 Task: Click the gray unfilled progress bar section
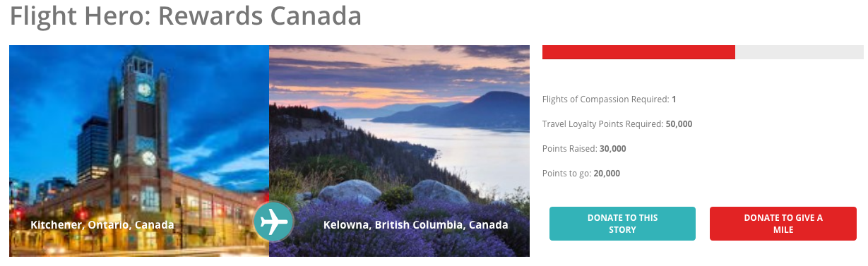click(x=799, y=52)
